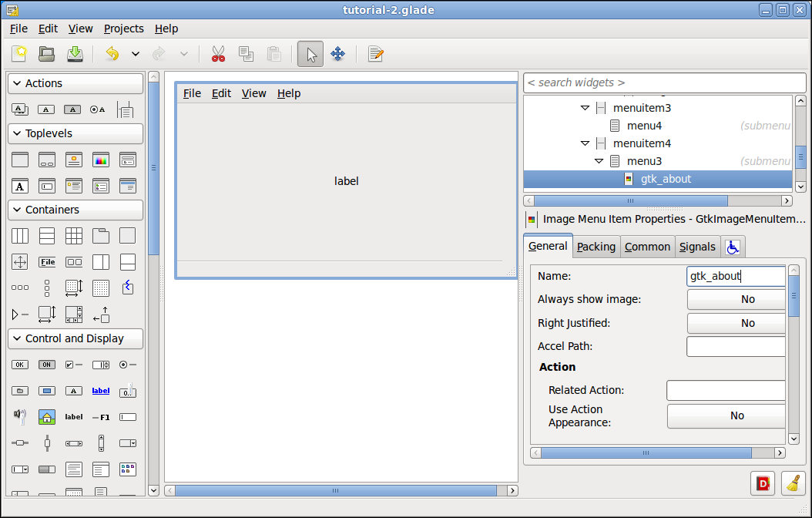Screen dimensions: 812x518
Task: Collapse the Containers palette section
Action: point(75,210)
